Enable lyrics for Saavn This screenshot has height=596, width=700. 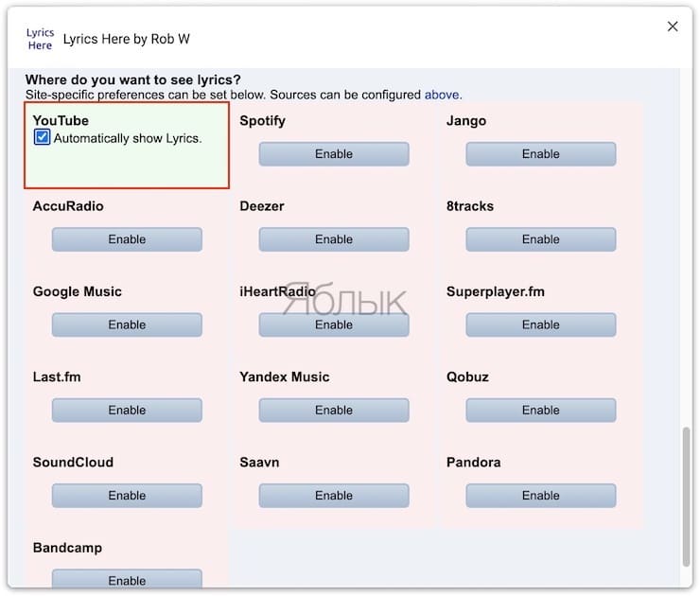click(334, 496)
